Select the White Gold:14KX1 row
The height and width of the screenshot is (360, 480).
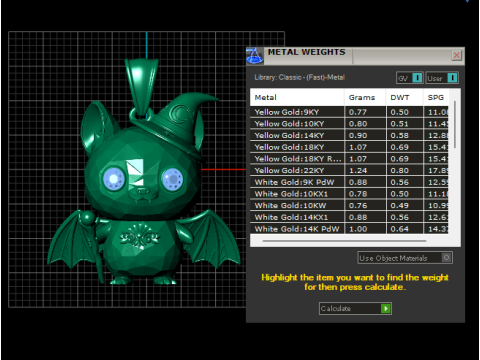point(349,217)
